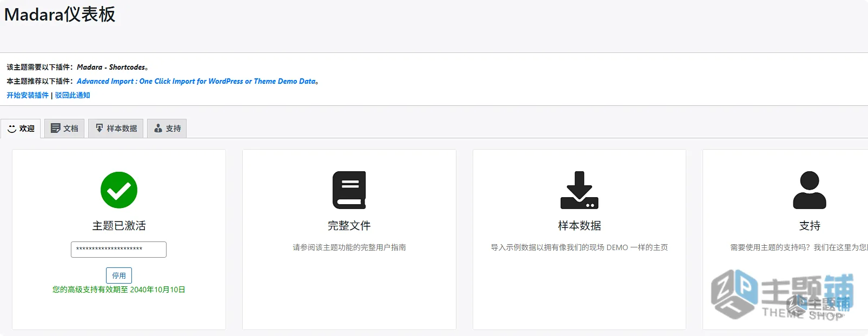The width and height of the screenshot is (868, 336).
Task: Click the Madara仪表板 page title
Action: pyautogui.click(x=60, y=15)
